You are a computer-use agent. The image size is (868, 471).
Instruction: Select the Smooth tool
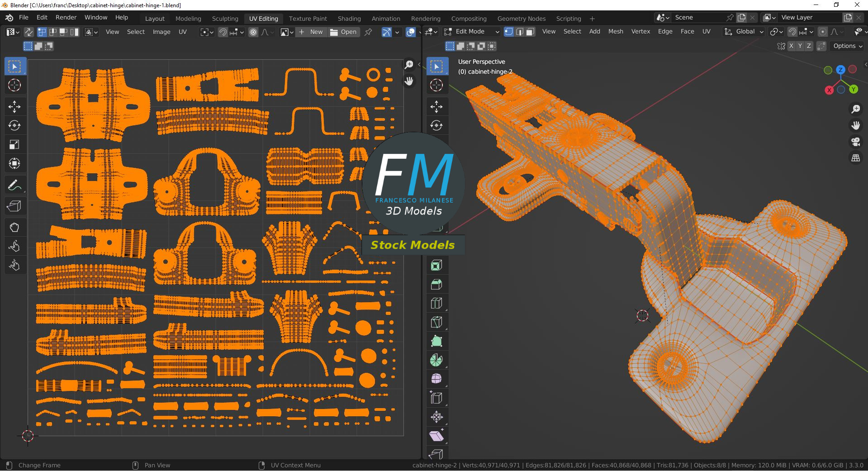pos(436,379)
